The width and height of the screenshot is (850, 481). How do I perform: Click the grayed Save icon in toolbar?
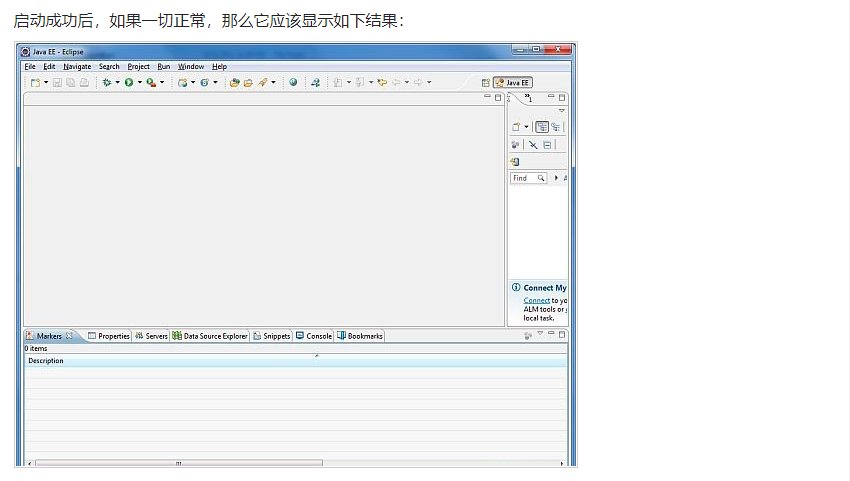(57, 83)
